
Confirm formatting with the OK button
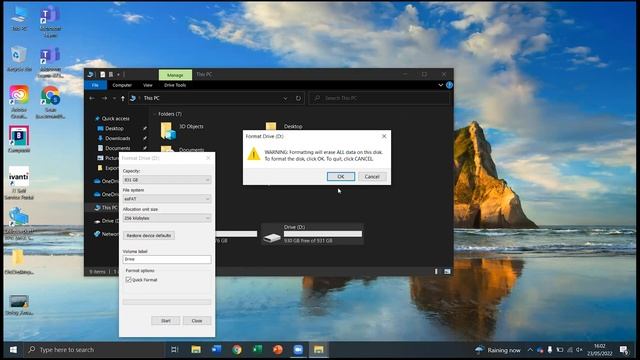click(x=340, y=176)
